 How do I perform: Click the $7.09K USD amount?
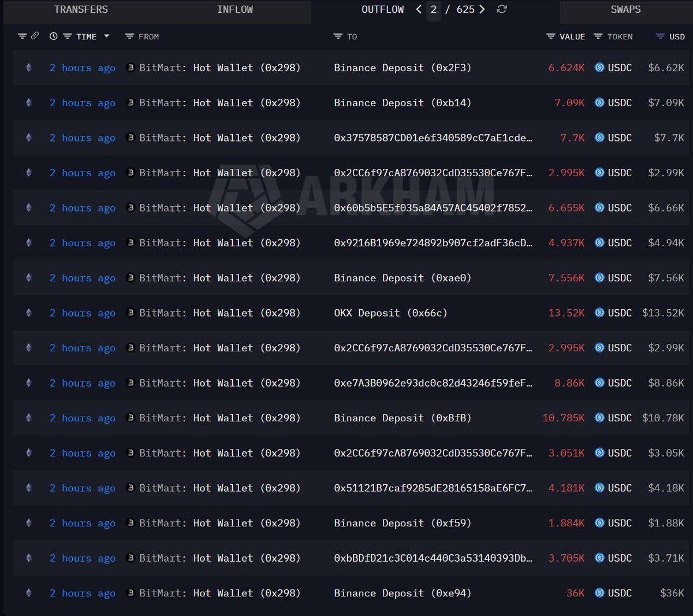[x=666, y=103]
